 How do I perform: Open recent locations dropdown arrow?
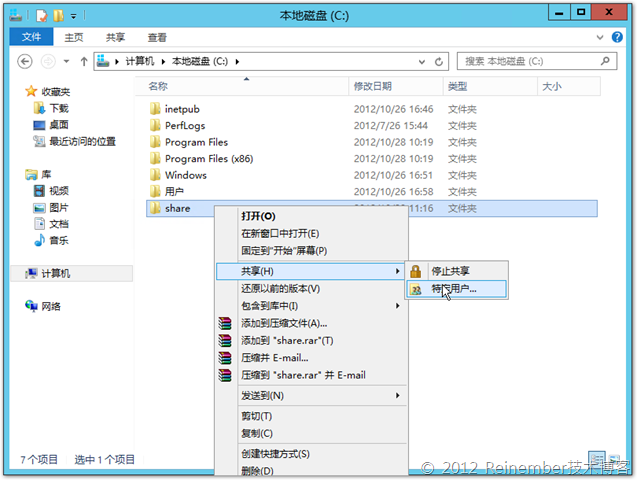pyautogui.click(x=66, y=62)
